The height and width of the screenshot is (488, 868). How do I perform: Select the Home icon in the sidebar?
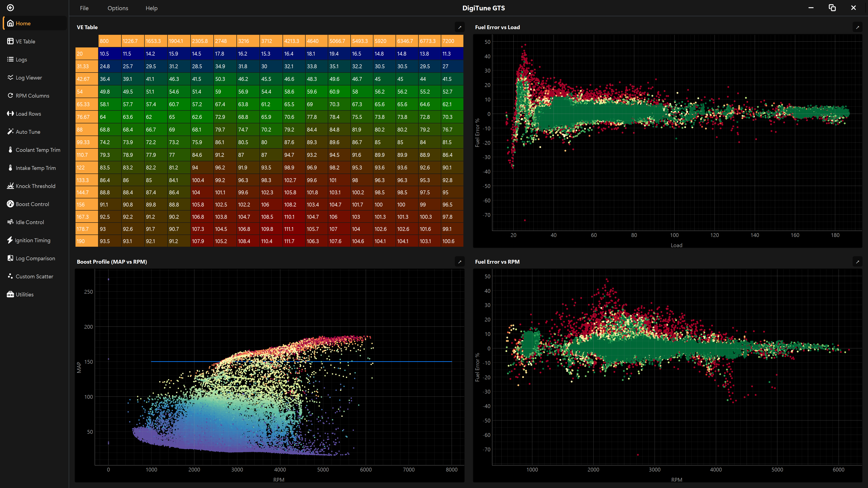point(10,23)
